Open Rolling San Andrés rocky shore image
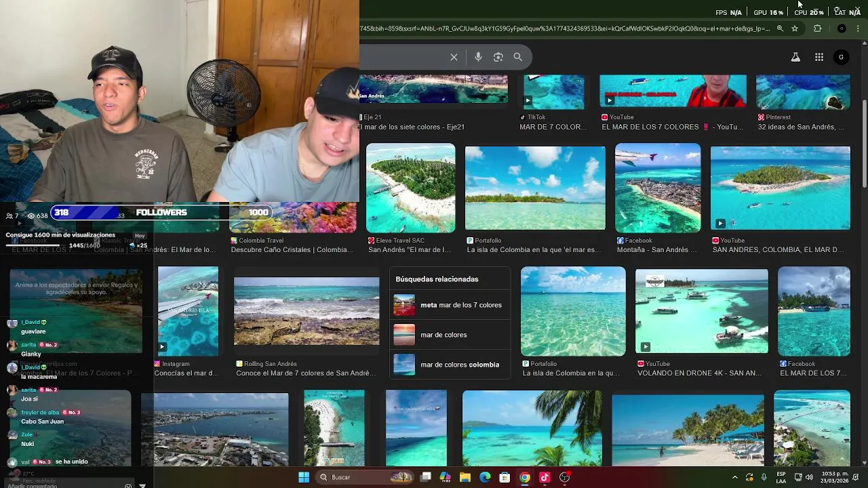868x488 pixels. coord(307,311)
